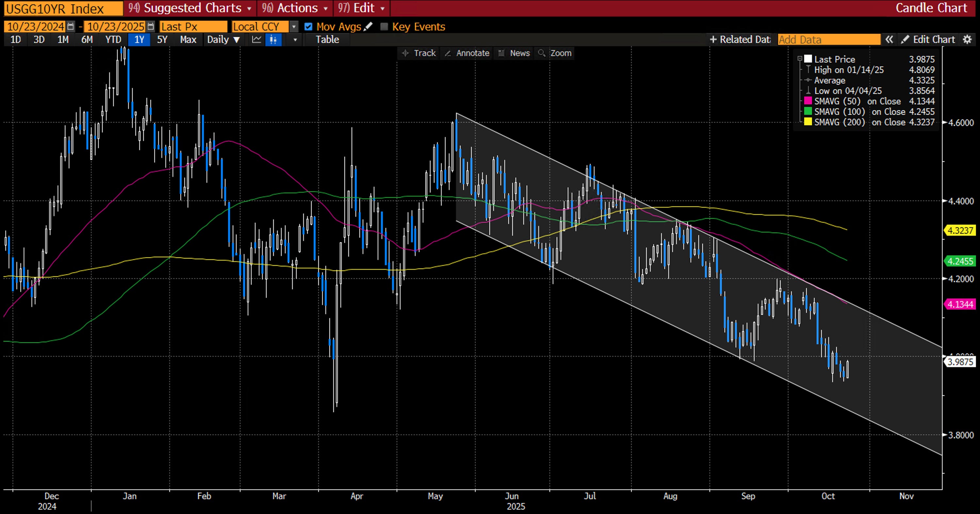Screen dimensions: 980x514
Task: Collapse panel with double left chevron
Action: [x=889, y=40]
